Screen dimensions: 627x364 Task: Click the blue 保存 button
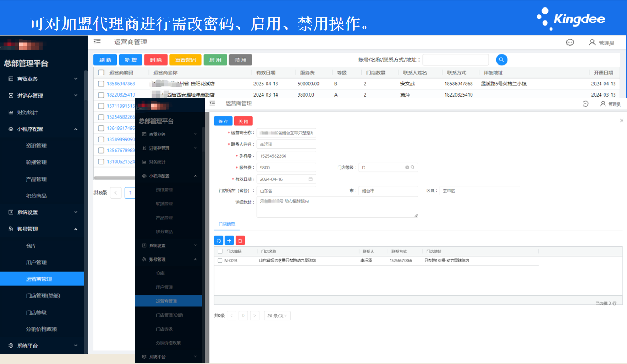pos(223,121)
